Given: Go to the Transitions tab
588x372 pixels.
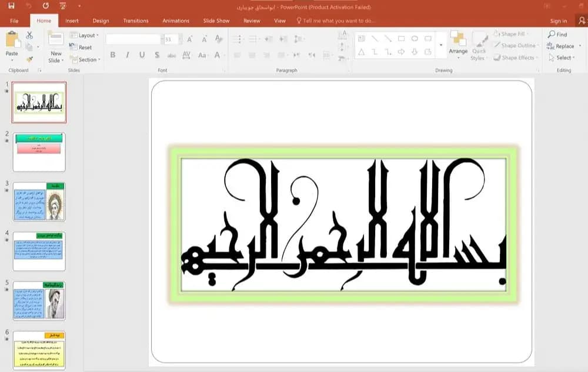Looking at the screenshot, I should (x=136, y=21).
